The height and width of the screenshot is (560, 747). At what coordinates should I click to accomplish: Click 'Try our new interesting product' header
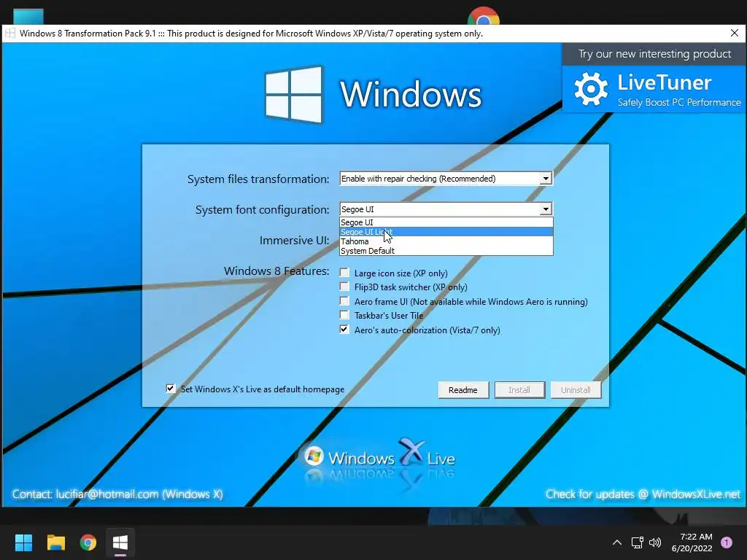click(x=654, y=54)
